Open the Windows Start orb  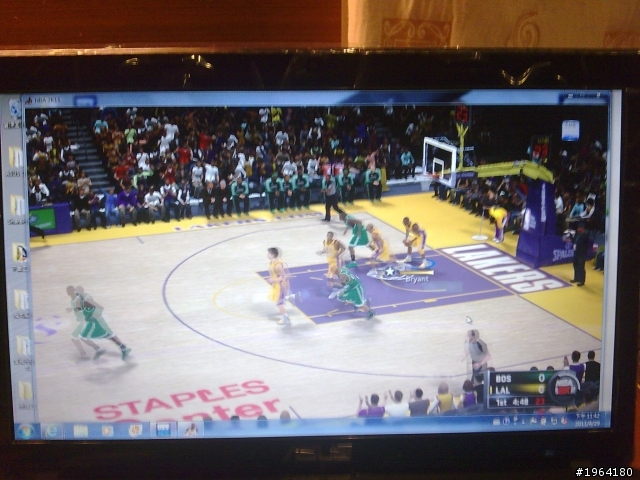click(x=26, y=431)
